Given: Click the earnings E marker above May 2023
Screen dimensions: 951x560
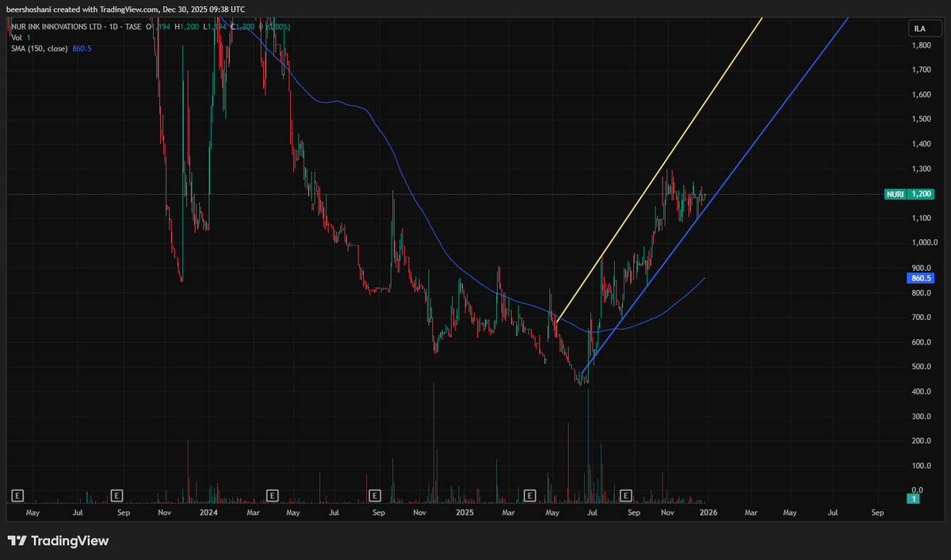Looking at the screenshot, I should pyautogui.click(x=18, y=496).
